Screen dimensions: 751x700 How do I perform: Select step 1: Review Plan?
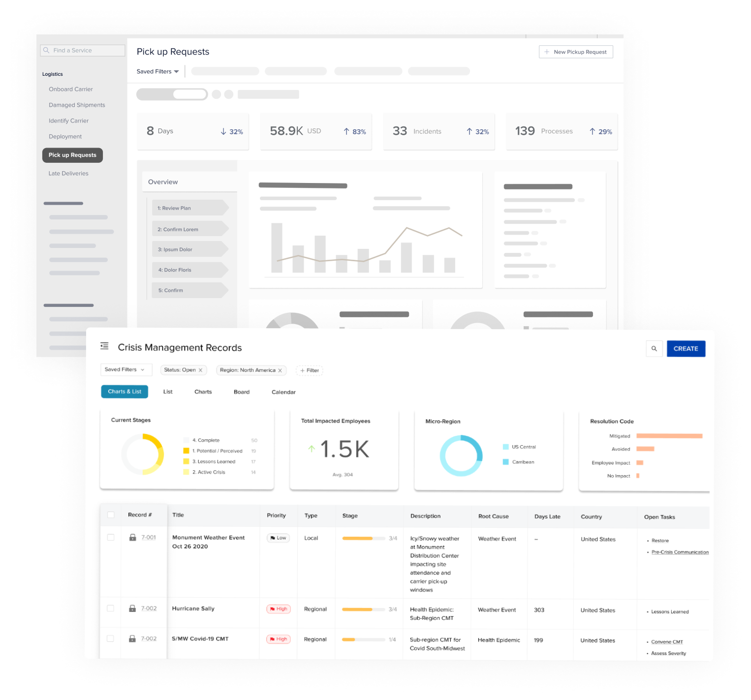190,208
